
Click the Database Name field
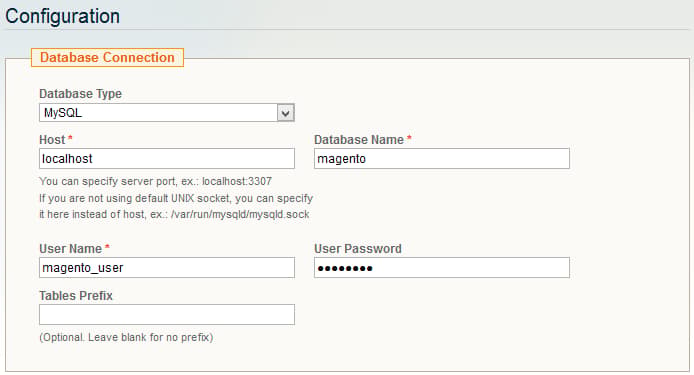pyautogui.click(x=442, y=159)
